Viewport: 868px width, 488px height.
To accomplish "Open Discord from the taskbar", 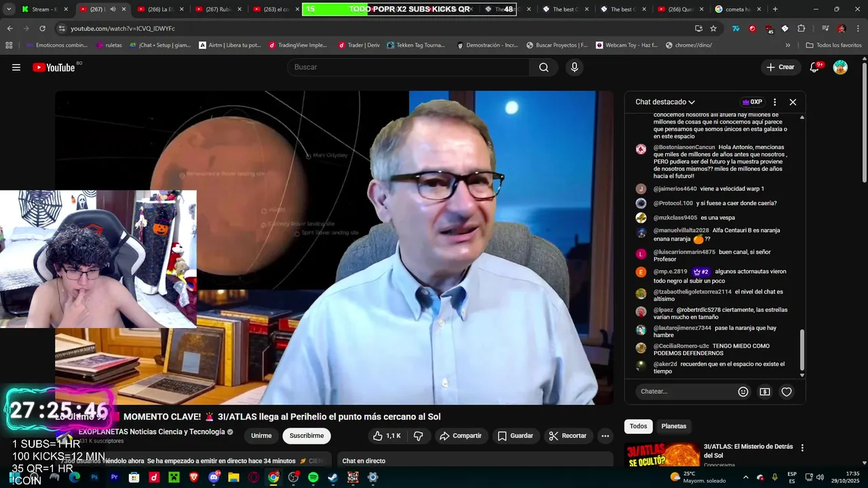I will 214,477.
